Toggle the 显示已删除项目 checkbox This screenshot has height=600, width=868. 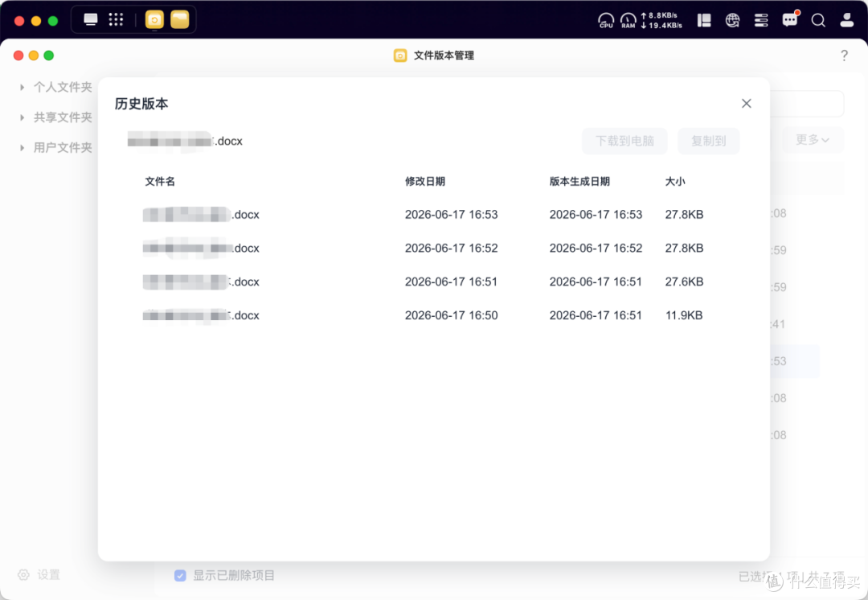[x=180, y=576]
